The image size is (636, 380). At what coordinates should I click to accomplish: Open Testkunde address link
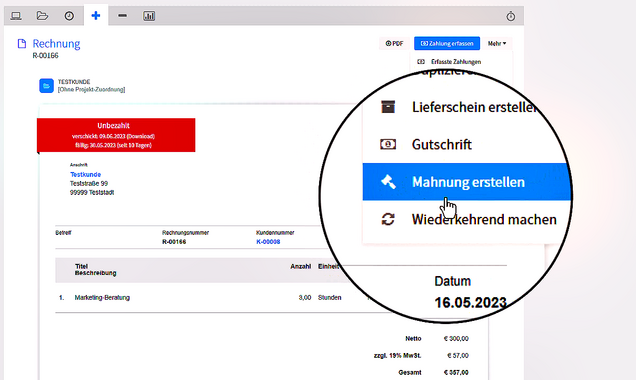pos(86,174)
